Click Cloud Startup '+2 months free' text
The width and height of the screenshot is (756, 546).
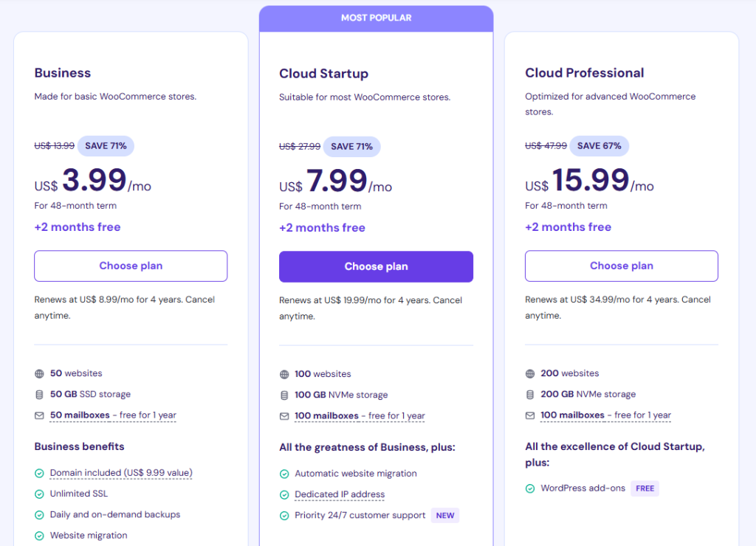(322, 228)
